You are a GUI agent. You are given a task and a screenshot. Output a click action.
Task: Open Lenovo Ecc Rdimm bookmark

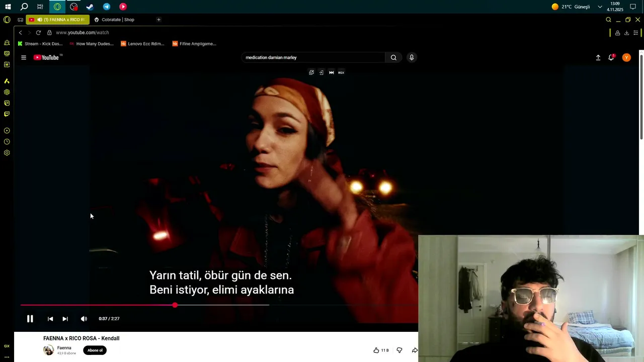click(x=143, y=44)
